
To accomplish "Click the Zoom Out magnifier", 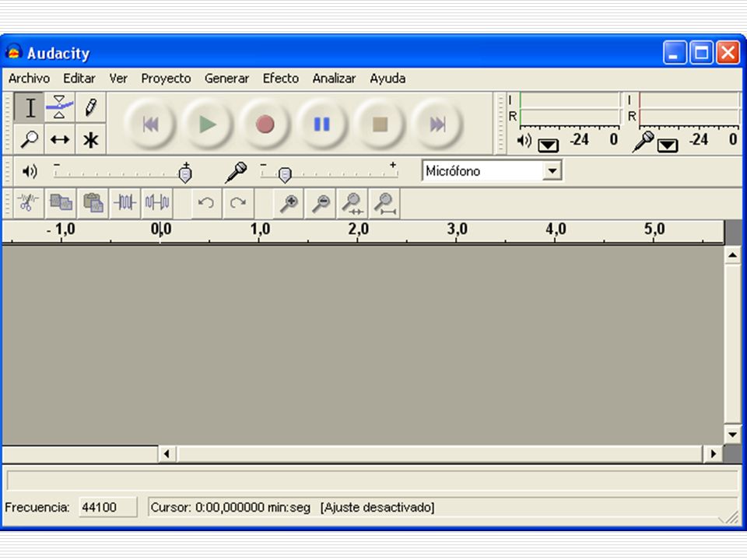I will click(321, 203).
